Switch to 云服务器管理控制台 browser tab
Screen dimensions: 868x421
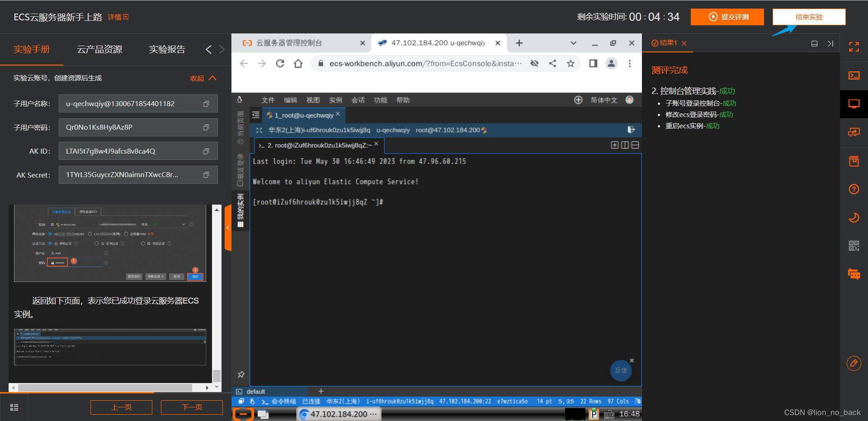point(302,43)
